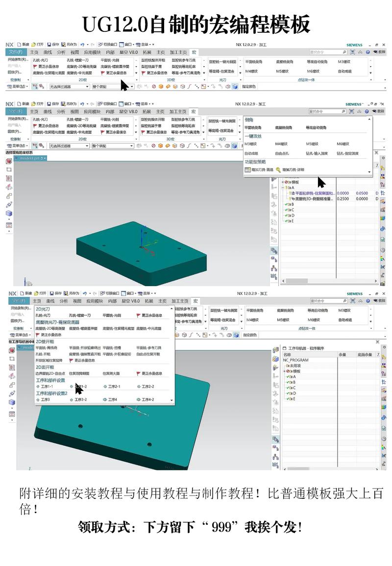Run 型腔铣整体开粗 macro in top window
The height and width of the screenshot is (566, 392).
(153, 60)
